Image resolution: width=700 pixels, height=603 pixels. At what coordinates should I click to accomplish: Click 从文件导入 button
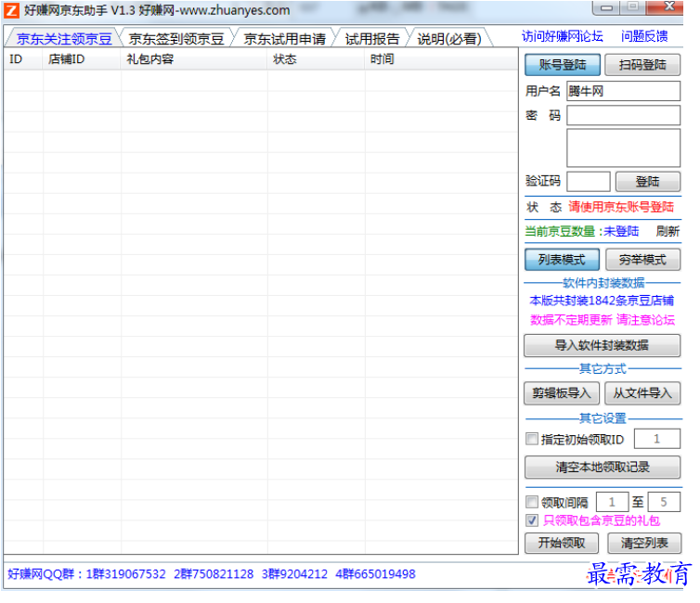point(642,393)
